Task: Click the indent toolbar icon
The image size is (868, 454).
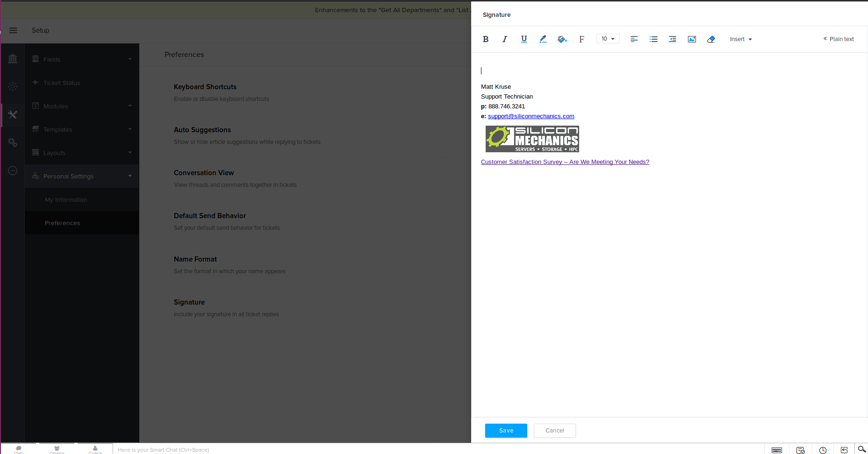Action: 673,39
